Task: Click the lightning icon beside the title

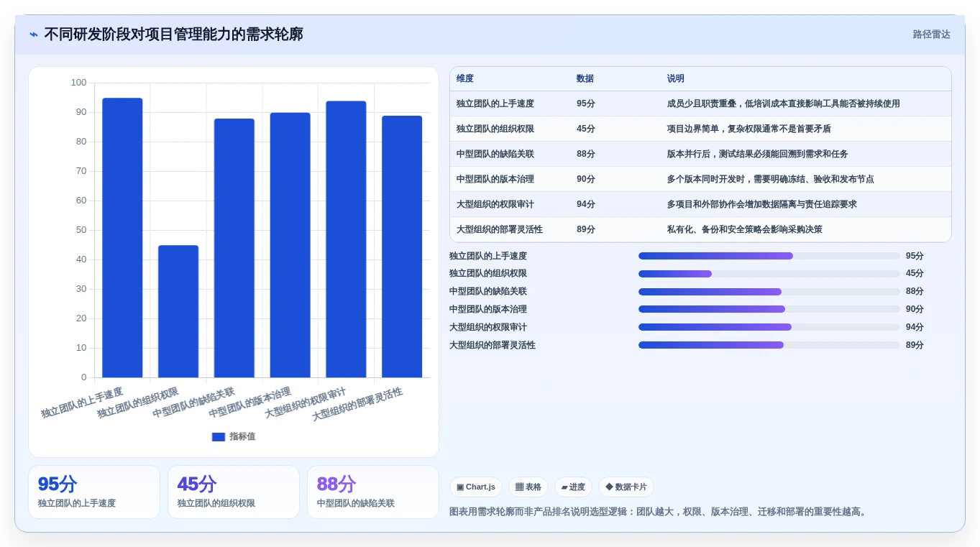Action: coord(34,35)
